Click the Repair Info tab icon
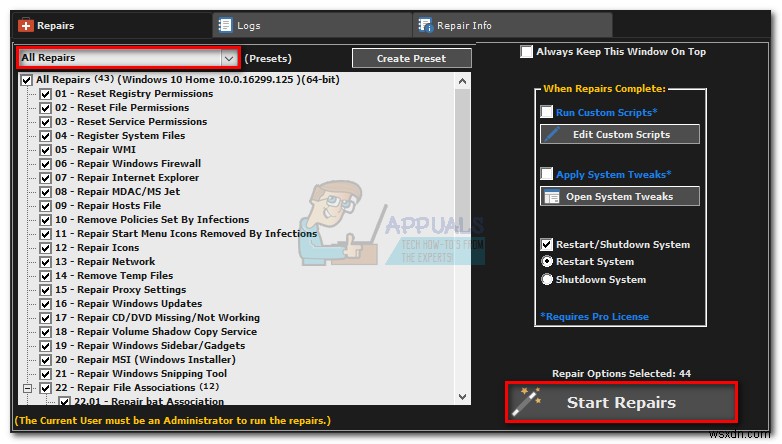The image size is (782, 444). 425,25
